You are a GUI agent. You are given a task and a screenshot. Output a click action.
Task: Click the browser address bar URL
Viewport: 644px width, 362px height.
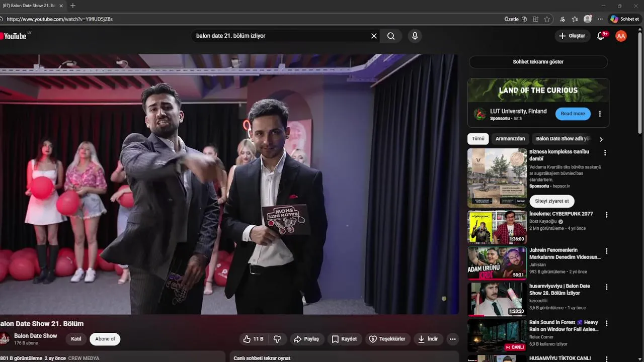click(60, 19)
